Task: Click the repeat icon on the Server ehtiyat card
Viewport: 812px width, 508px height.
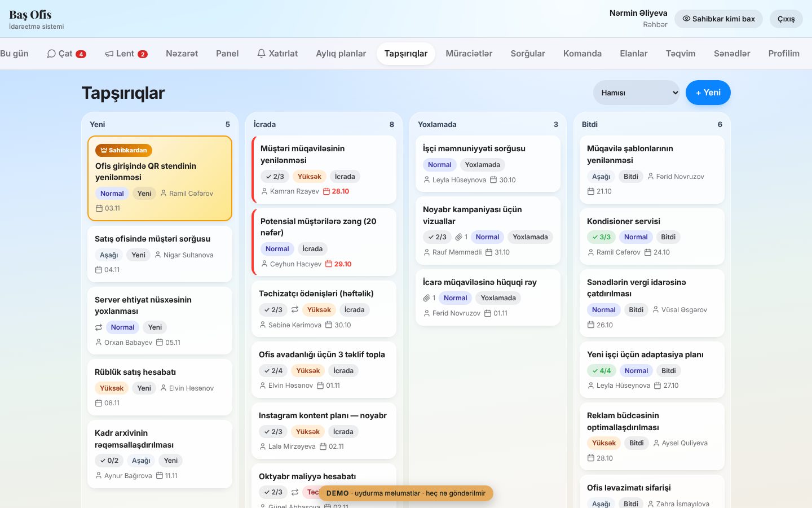Action: click(x=99, y=327)
